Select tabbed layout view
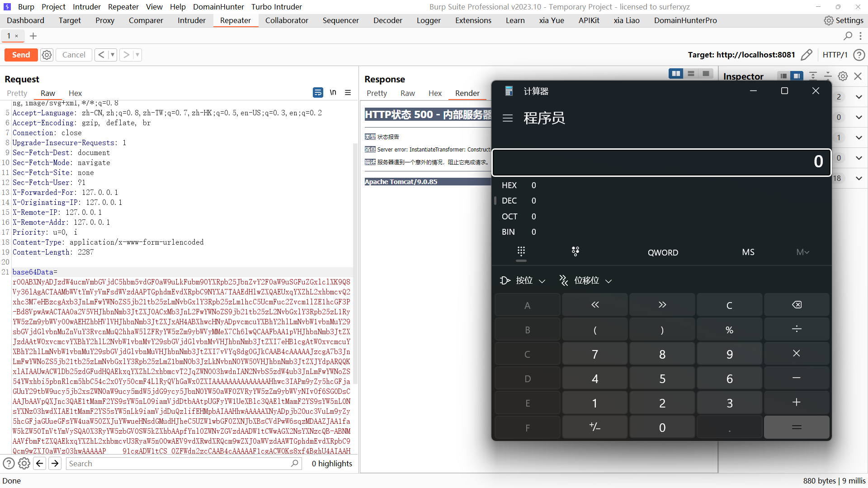 706,74
